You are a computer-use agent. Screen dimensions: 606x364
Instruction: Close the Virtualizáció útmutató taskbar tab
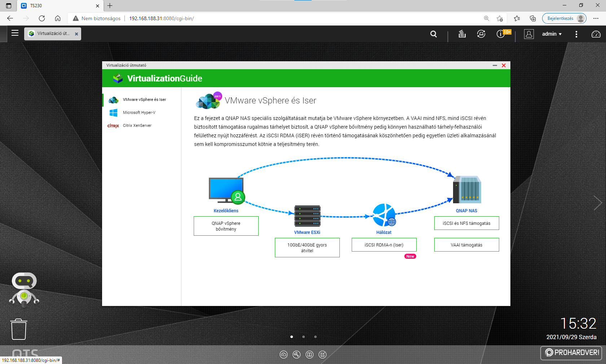tap(76, 34)
